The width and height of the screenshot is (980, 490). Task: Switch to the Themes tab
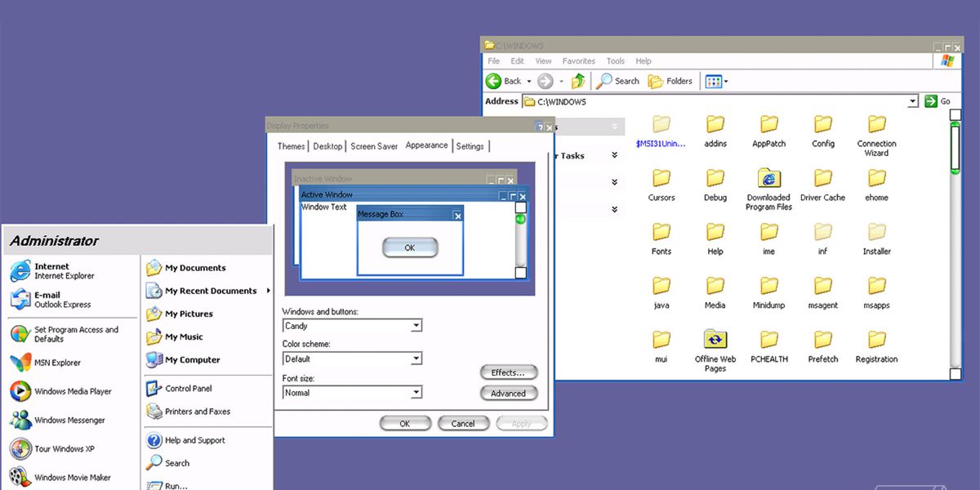[x=291, y=146]
